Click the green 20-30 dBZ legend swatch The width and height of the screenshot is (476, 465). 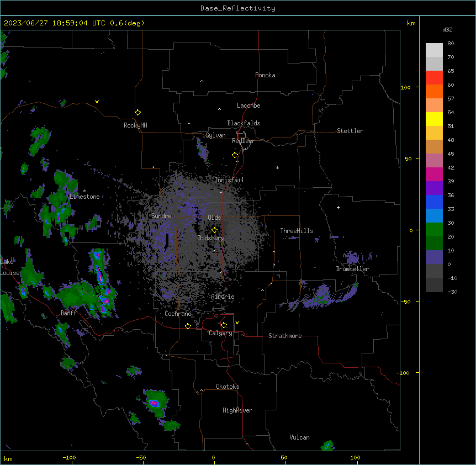[434, 230]
